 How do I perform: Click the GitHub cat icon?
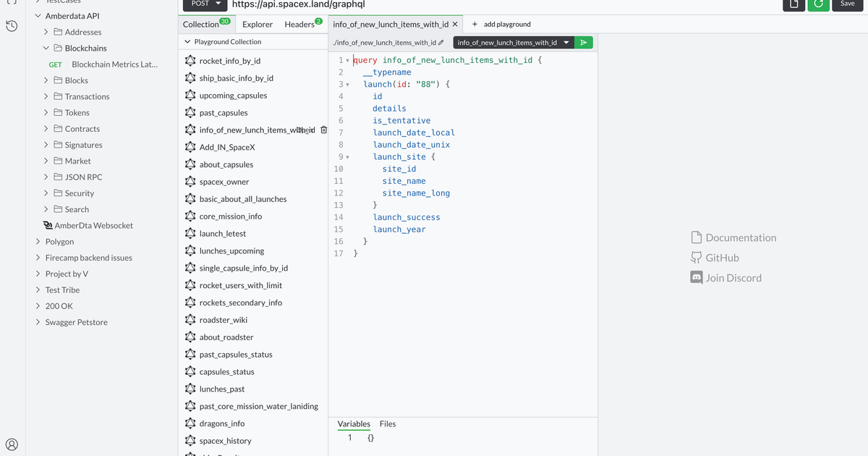pyautogui.click(x=697, y=258)
